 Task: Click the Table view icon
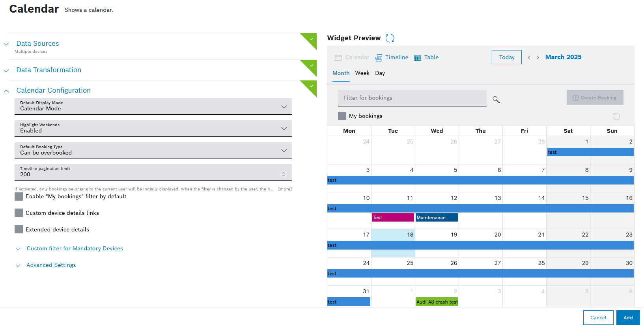pos(418,58)
